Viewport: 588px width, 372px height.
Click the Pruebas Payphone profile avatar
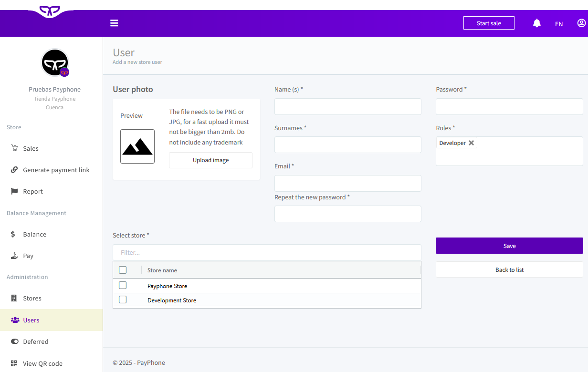coord(55,62)
